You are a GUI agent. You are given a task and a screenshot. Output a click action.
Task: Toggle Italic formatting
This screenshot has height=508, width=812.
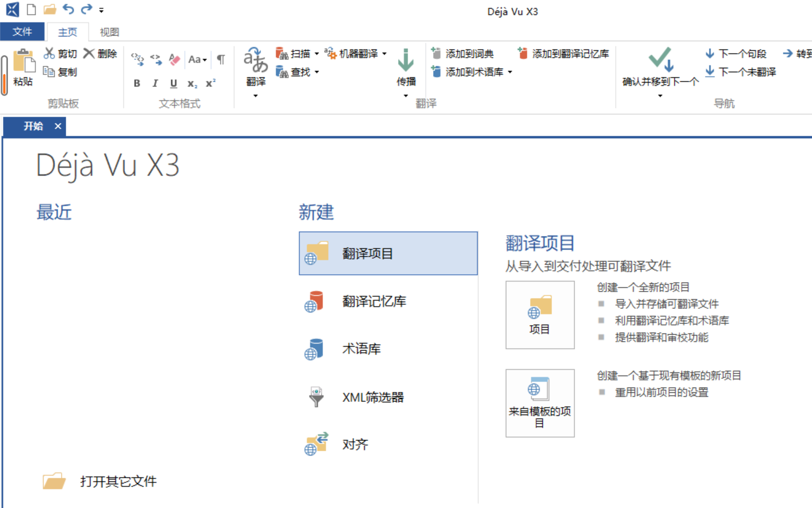[155, 83]
